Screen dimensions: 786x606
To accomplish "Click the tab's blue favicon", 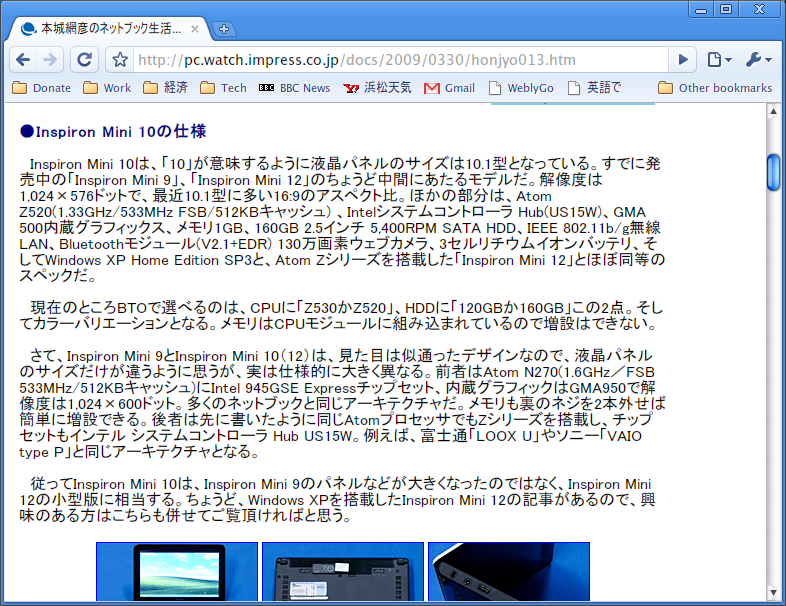I will click(x=29, y=29).
